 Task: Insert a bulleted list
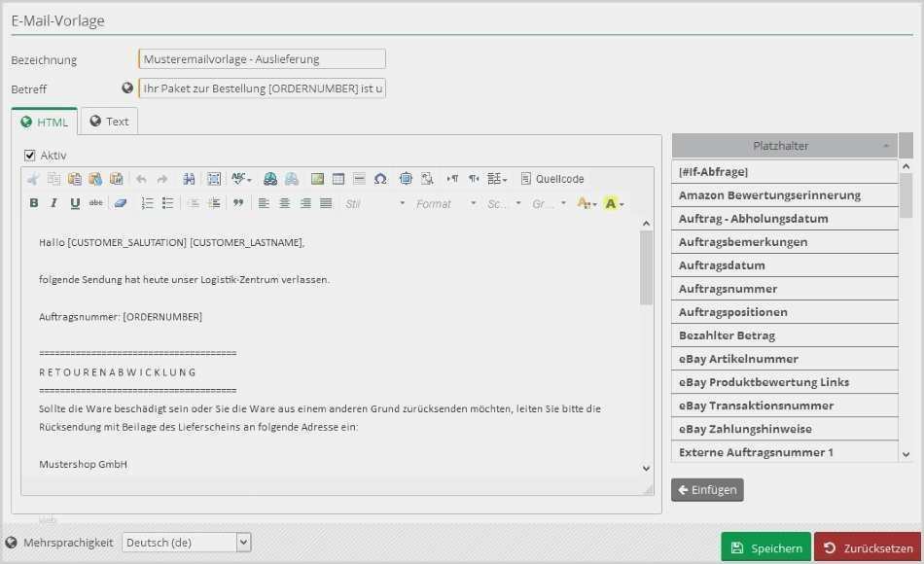coord(167,203)
